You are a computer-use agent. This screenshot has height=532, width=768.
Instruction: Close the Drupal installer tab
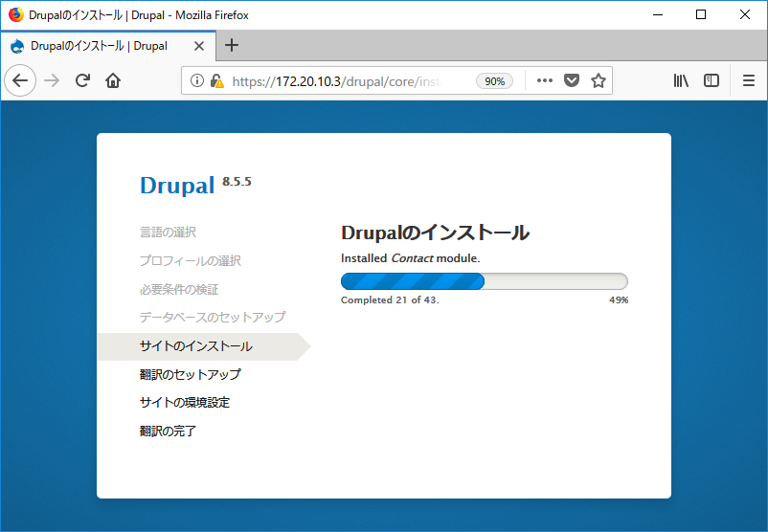pyautogui.click(x=199, y=46)
